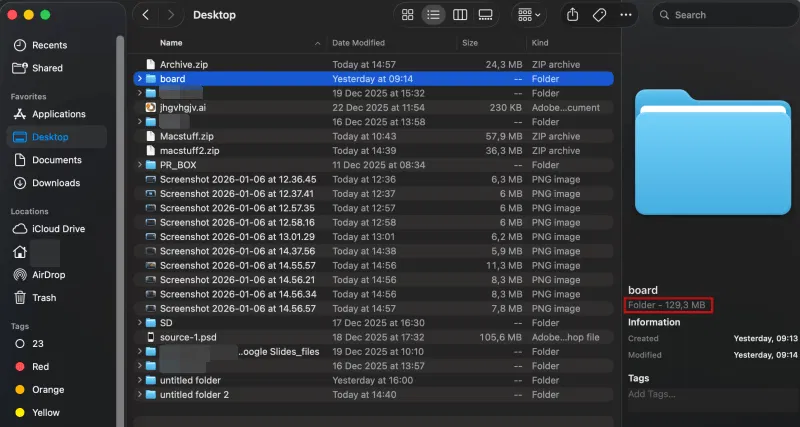Image resolution: width=800 pixels, height=427 pixels.
Task: Select the jhgvhgjv.ai file
Action: (x=373, y=107)
